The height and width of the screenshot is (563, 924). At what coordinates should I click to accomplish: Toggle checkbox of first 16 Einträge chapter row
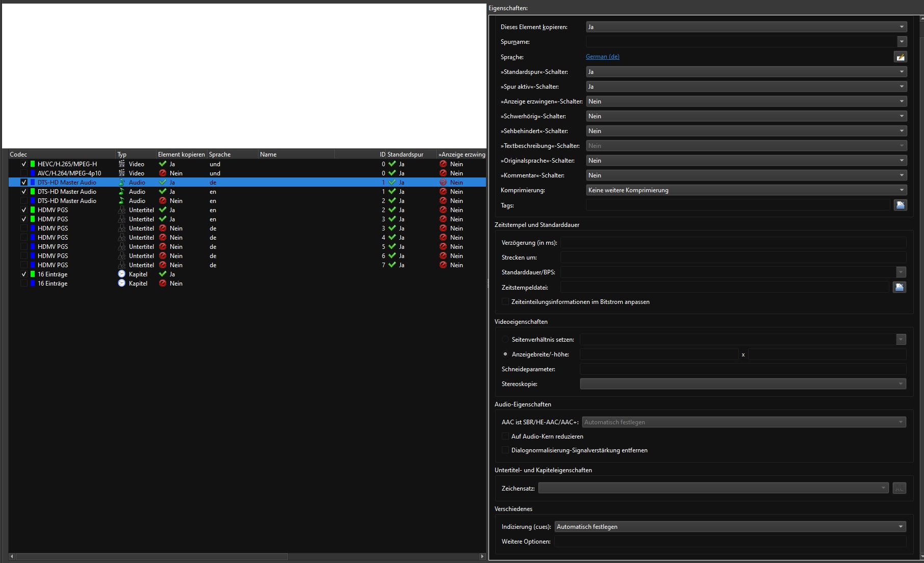(x=23, y=274)
